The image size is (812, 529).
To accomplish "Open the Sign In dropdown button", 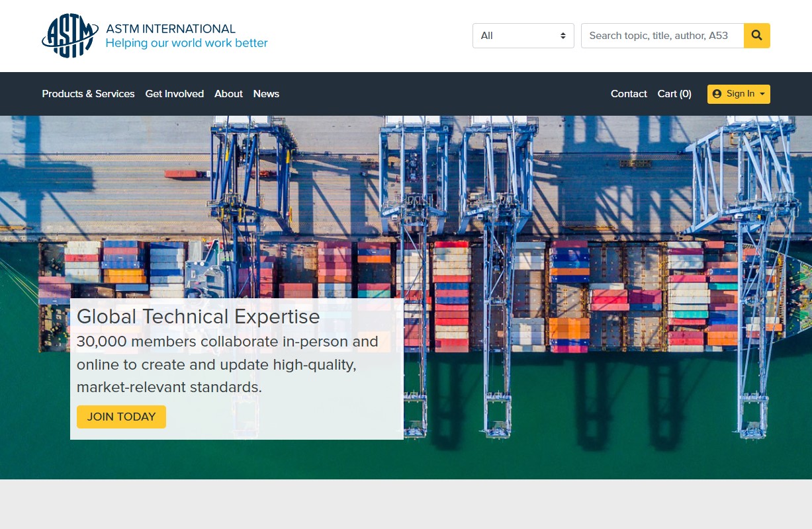I will [739, 94].
